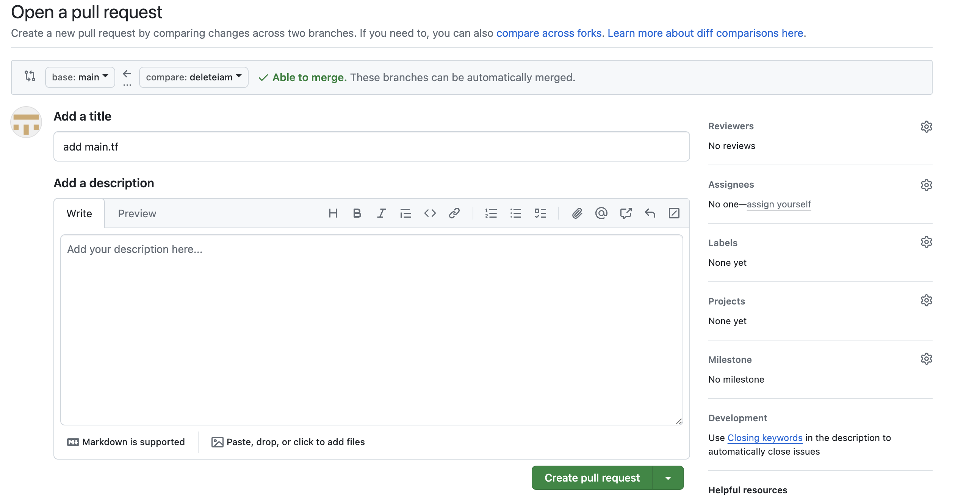The image size is (980, 499).
Task: Click the Heading formatting icon
Action: [x=333, y=213]
